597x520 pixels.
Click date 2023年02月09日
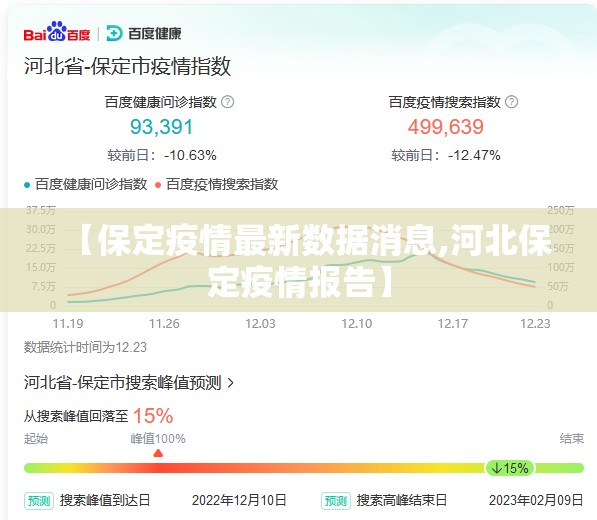536,500
